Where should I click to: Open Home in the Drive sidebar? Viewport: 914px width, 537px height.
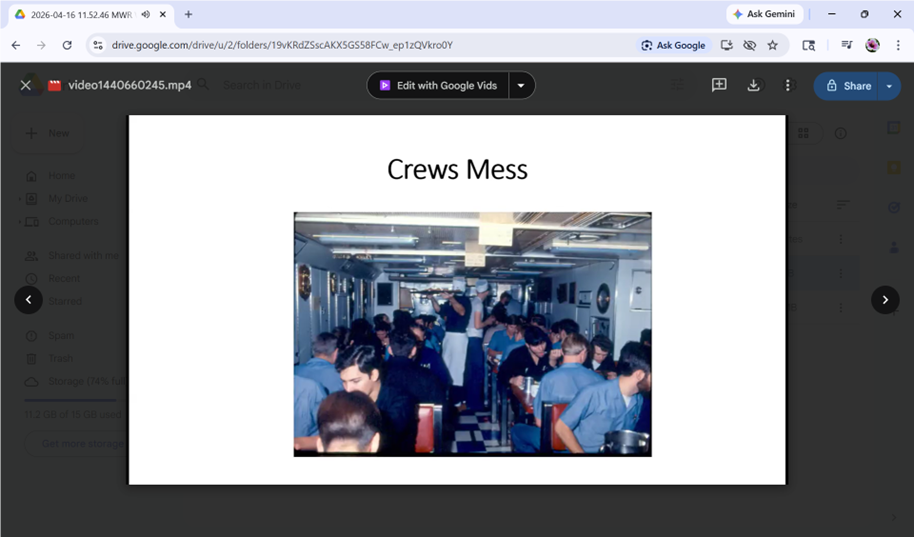tap(61, 176)
